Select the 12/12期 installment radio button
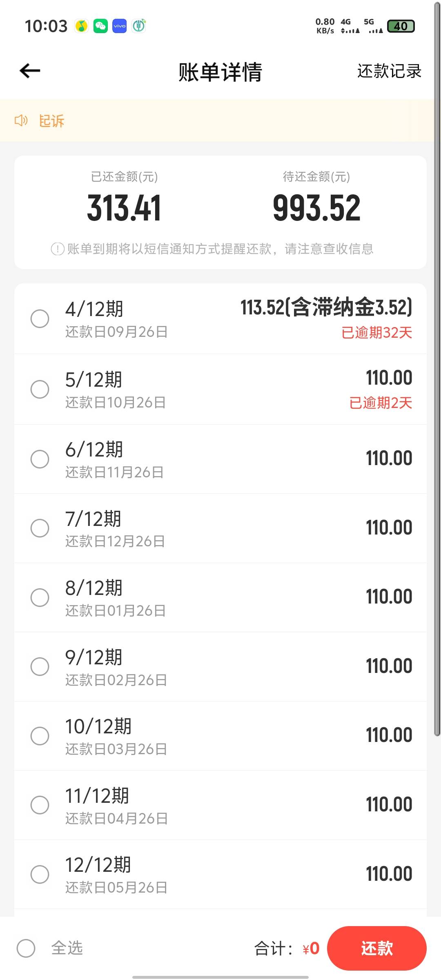Screen dimensions: 441x980 [40, 874]
